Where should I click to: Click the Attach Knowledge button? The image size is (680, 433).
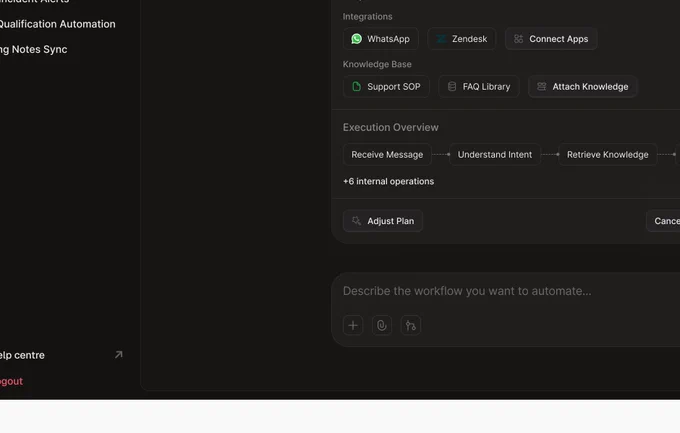(582, 86)
